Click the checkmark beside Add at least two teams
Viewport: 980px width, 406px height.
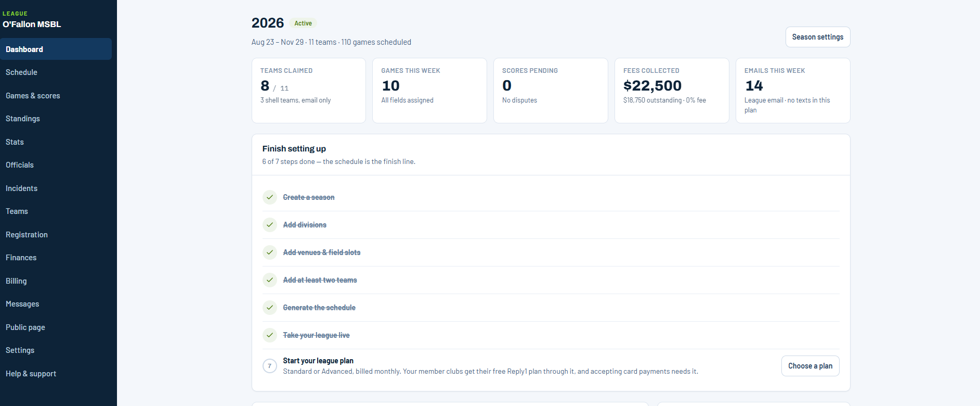(269, 280)
